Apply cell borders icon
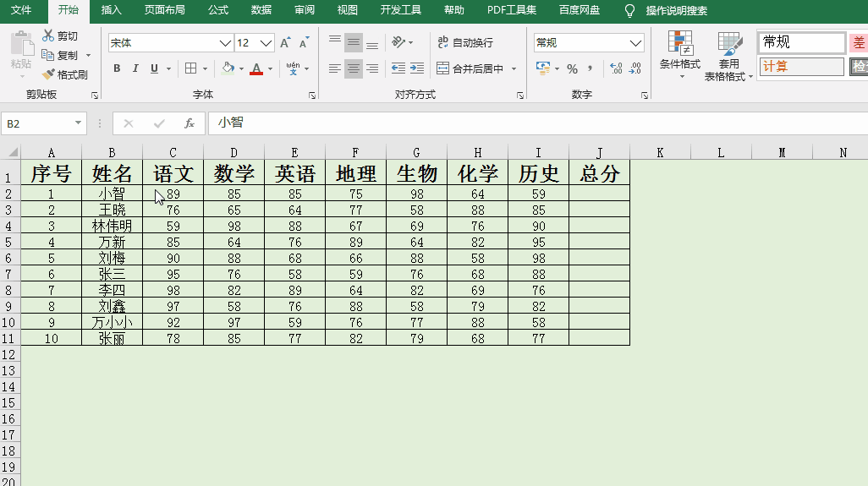 pos(191,68)
